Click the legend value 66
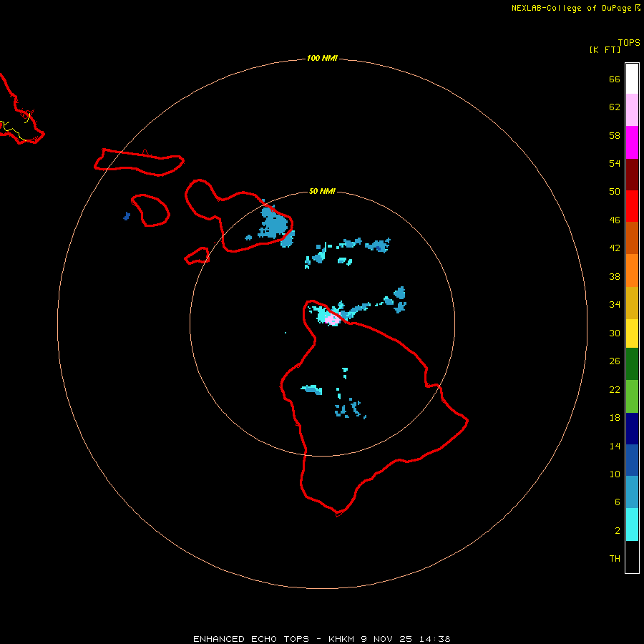Screen dimensions: 644x644 point(615,79)
